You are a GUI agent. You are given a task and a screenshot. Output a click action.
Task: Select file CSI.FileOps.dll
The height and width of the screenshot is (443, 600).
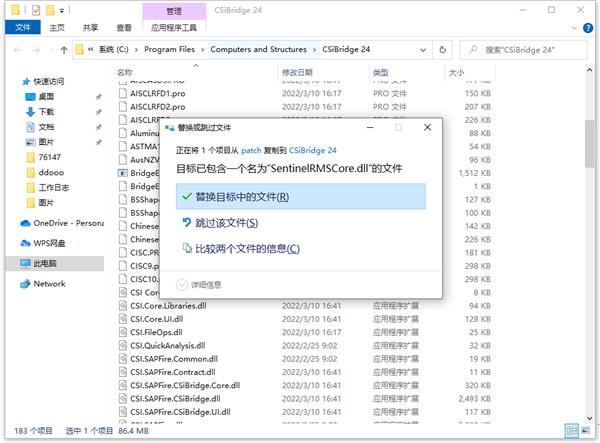(156, 332)
